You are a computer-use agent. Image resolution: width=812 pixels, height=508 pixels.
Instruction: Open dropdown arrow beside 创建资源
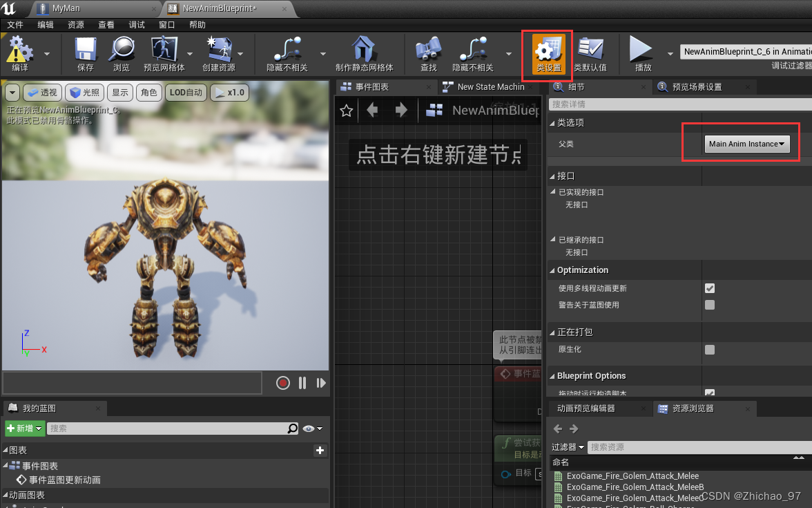[x=240, y=54]
